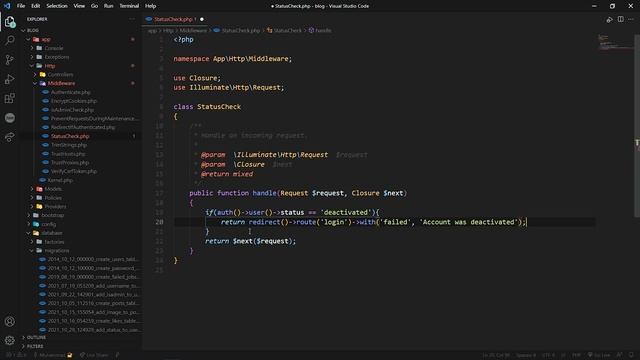Screen dimensions: 640x360
Task: Click the PHP language mode in status bar
Action: tap(576, 355)
